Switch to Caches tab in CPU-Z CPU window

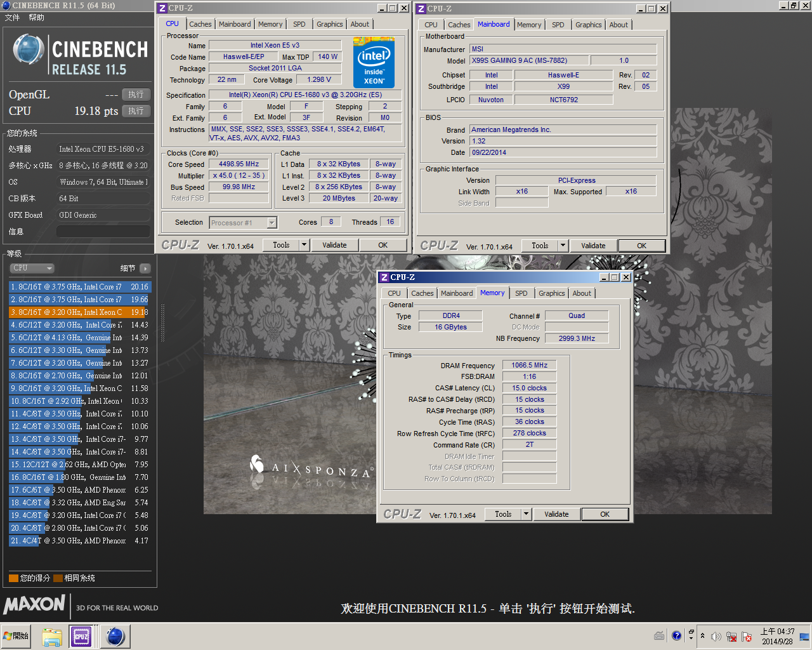pyautogui.click(x=200, y=24)
